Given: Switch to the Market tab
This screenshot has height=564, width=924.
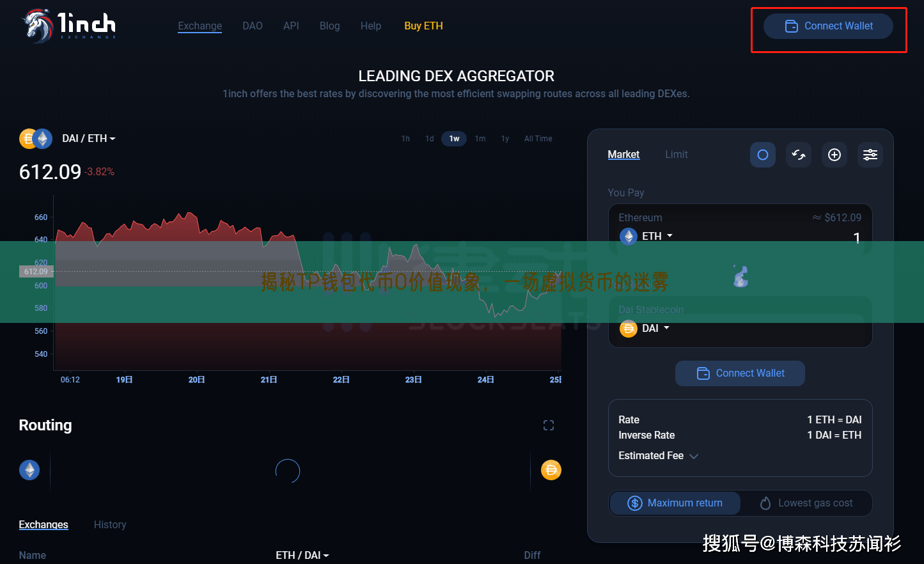Looking at the screenshot, I should 623,155.
